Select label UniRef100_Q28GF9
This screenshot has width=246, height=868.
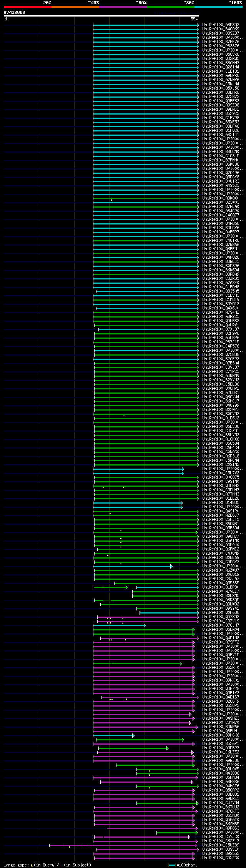click(x=221, y=701)
